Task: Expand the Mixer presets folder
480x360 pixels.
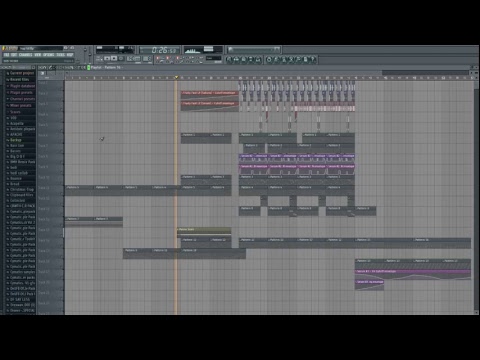Action: point(19,106)
